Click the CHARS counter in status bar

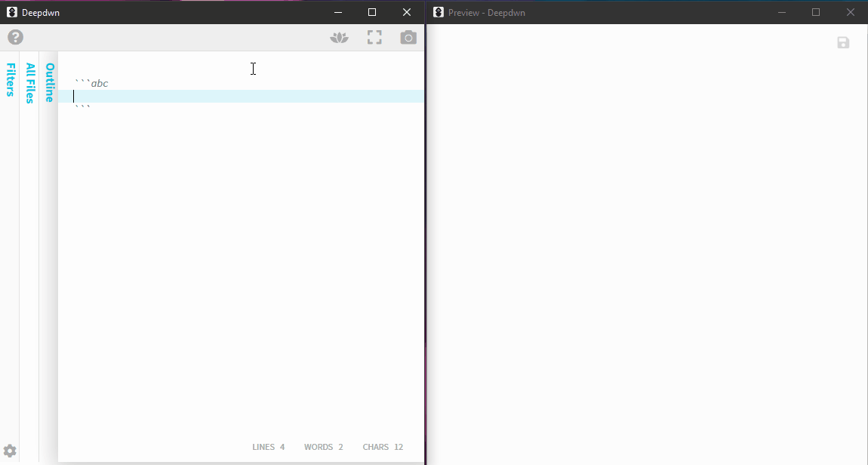[383, 447]
